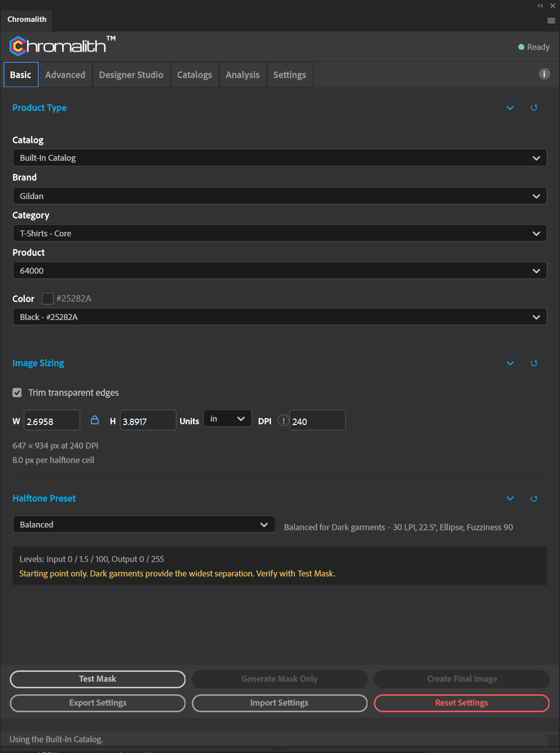560x753 pixels.
Task: Open the Units dropdown
Action: (x=228, y=419)
